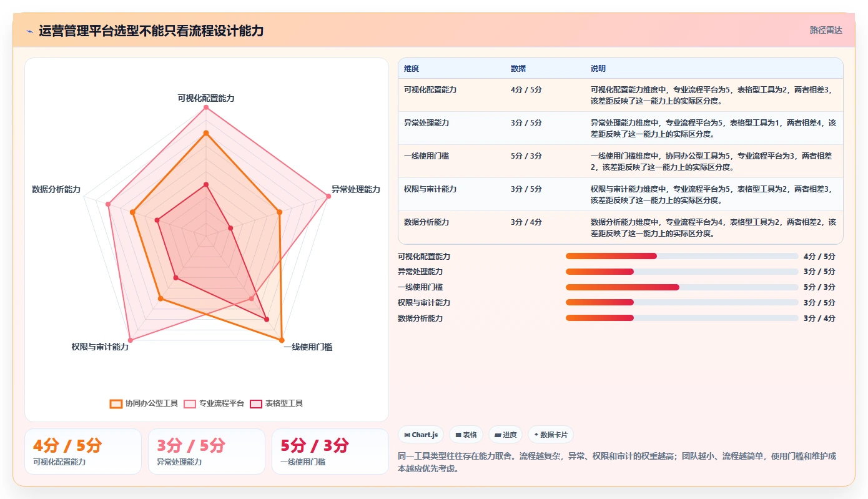This screenshot has width=868, height=499.
Task: Click 专业流程平台 point on 数据分析能力 axis
Action: (x=107, y=204)
